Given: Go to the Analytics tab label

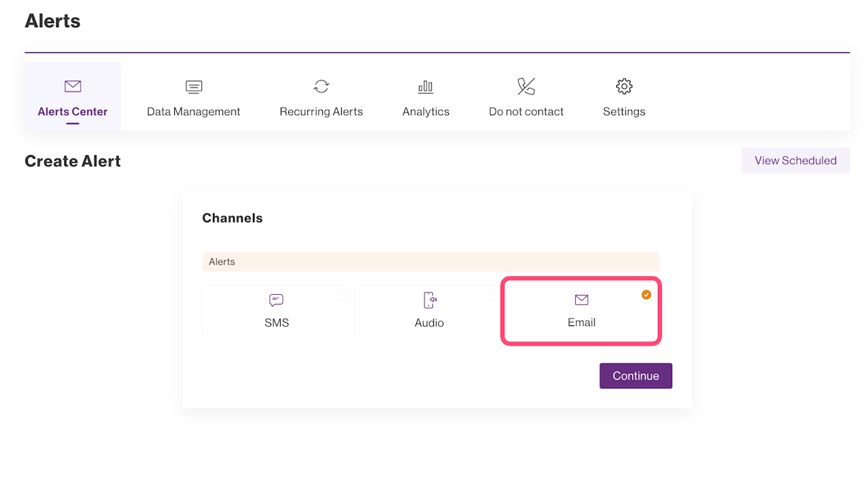Looking at the screenshot, I should 426,112.
